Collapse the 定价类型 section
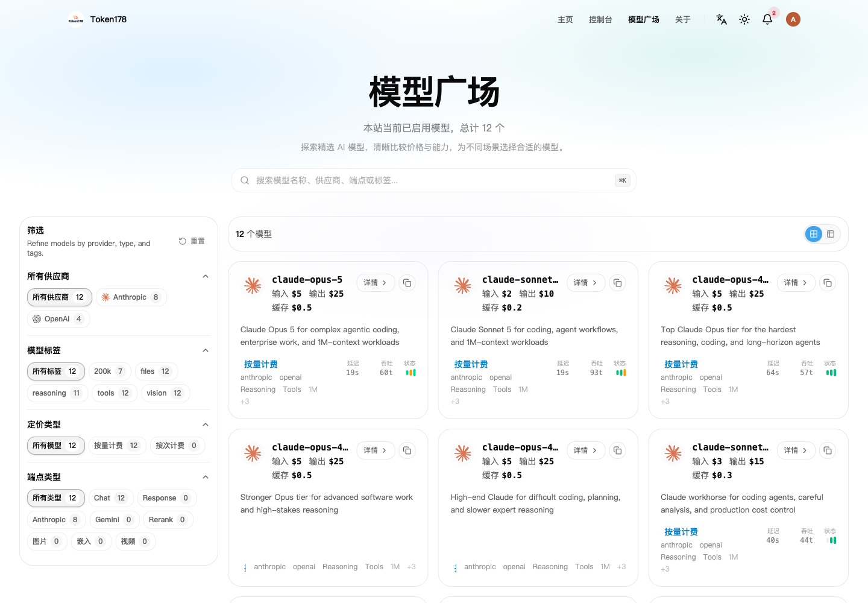 206,425
